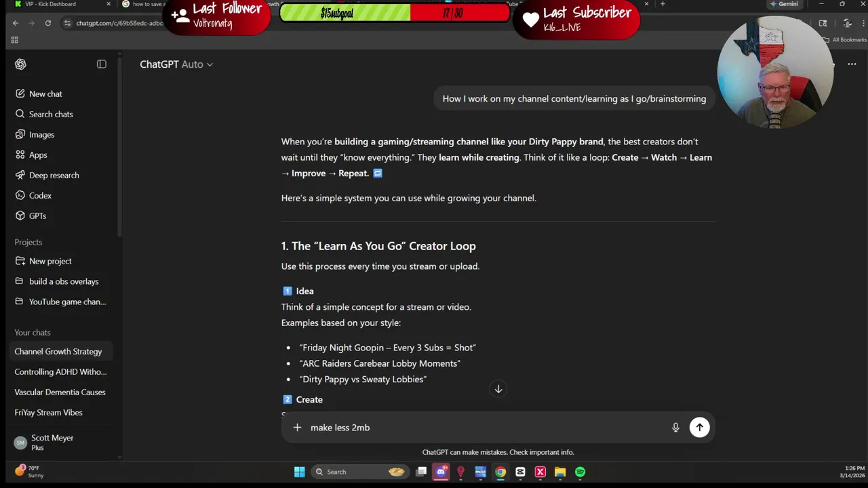Click "ARC Raiders Carebear Lobby Moments" bullet
The image size is (868, 488).
[x=380, y=363]
